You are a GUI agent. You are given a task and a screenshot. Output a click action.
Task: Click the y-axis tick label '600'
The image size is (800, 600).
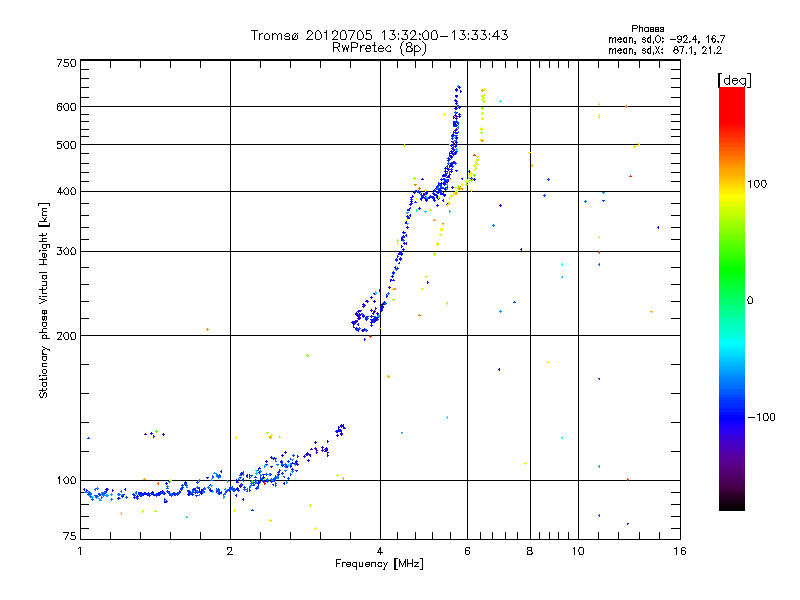[66, 107]
